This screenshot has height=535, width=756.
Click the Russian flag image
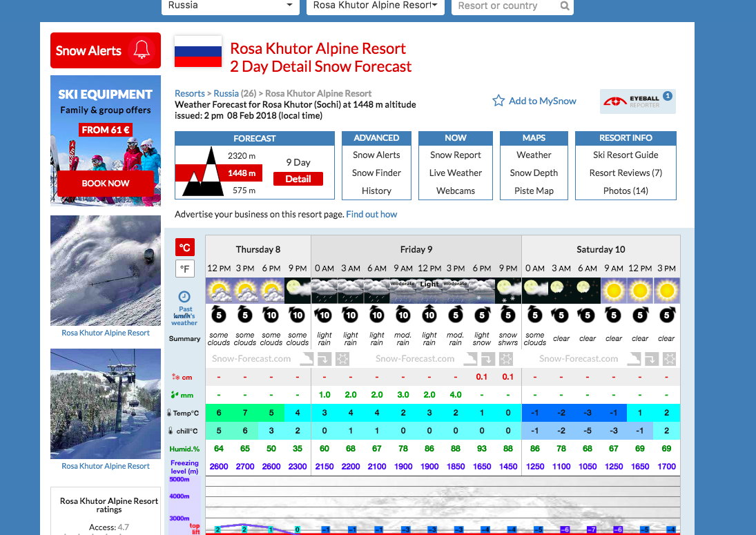click(198, 52)
